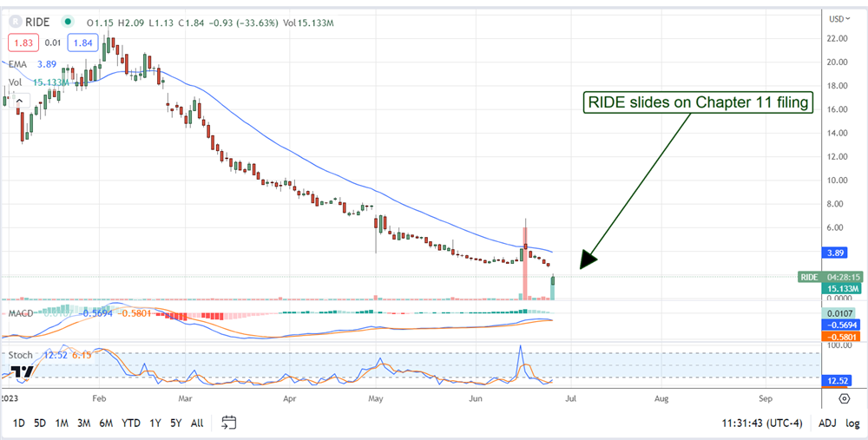Click the Sep label on time axis
Viewport: 868px width, 440px height.
(x=766, y=398)
